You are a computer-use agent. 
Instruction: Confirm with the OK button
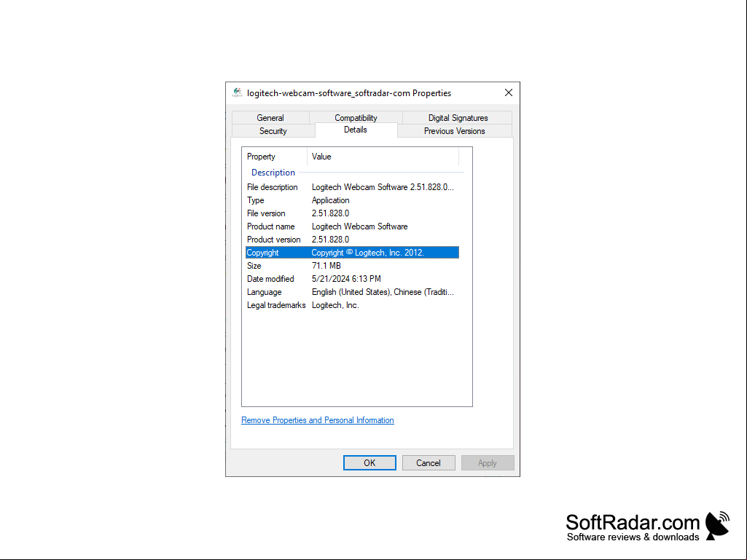pos(369,463)
